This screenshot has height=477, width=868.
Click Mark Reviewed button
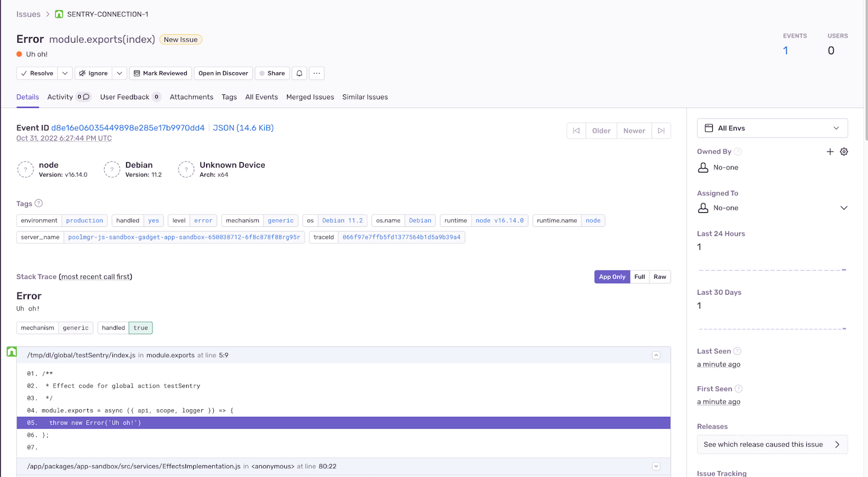[x=161, y=73]
